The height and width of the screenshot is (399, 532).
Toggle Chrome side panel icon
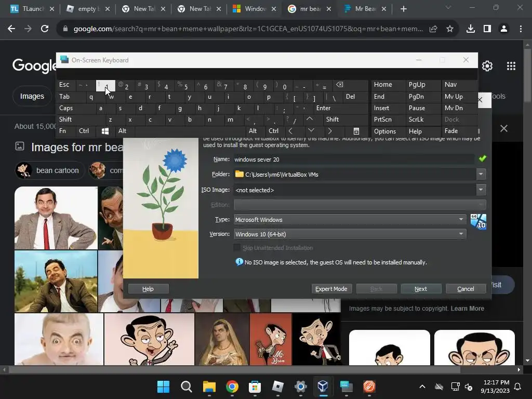tap(487, 29)
